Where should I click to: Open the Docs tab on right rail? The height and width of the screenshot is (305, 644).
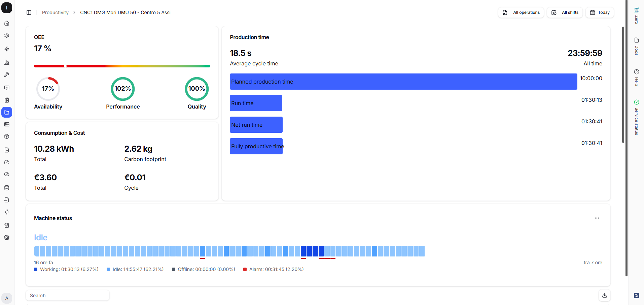point(636,47)
